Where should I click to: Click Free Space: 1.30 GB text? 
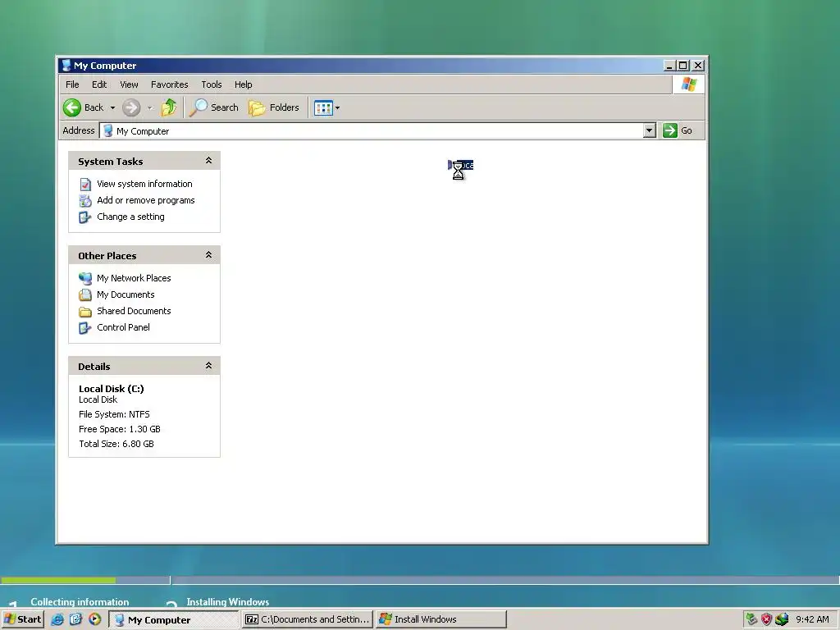[120, 429]
